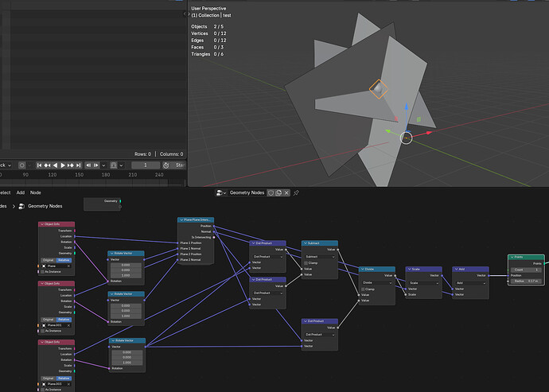The height and width of the screenshot is (392, 549).
Task: Clear the Plane.001 object field with X
Action: (69, 325)
